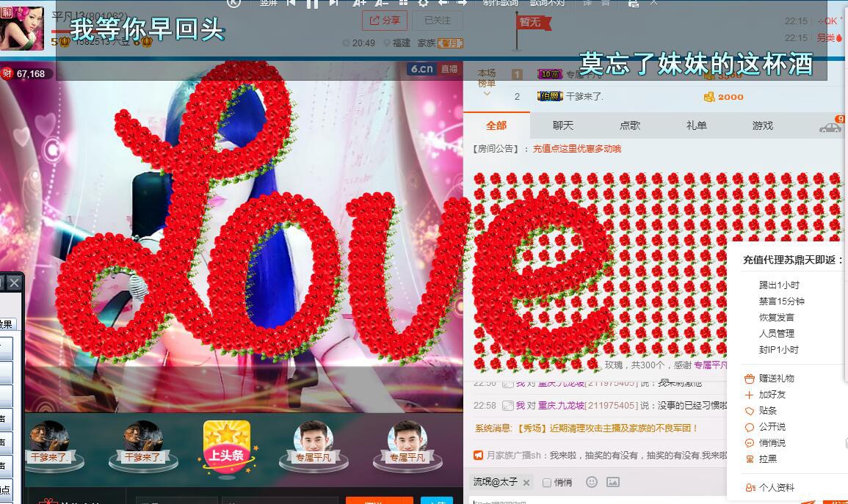Select 加好友 add friend option
The width and height of the screenshot is (848, 504).
772,395
